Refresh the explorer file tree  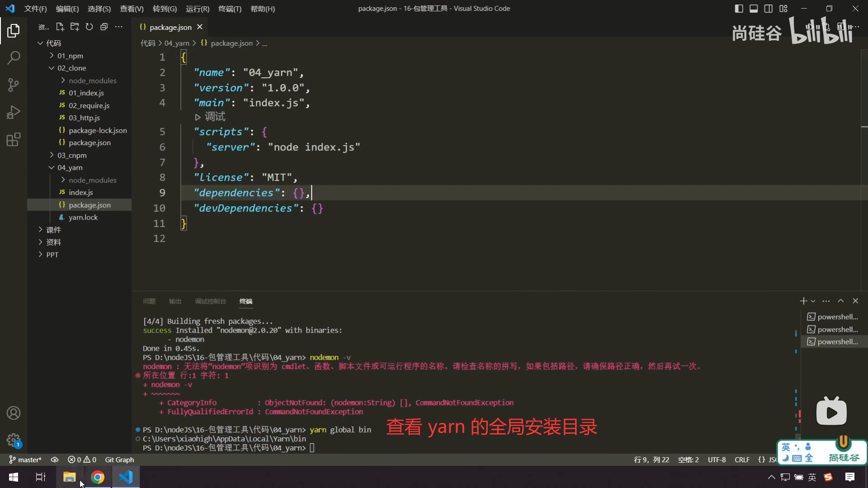89,27
